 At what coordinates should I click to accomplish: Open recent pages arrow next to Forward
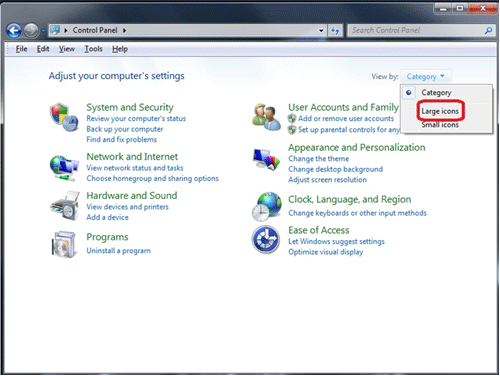tap(43, 31)
